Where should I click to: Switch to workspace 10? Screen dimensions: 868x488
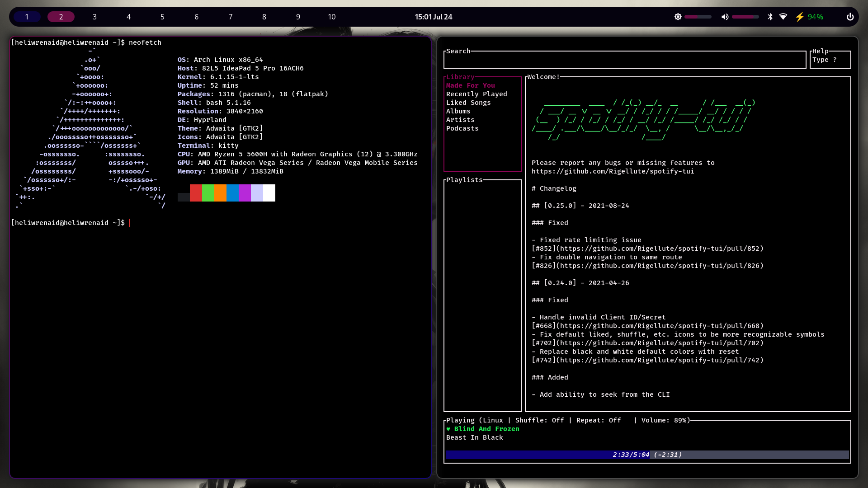pos(332,17)
